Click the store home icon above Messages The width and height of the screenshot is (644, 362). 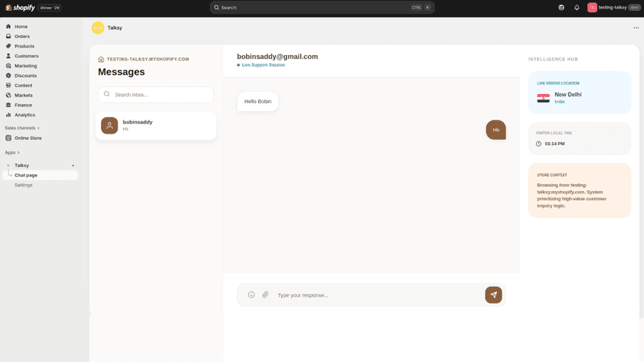101,59
